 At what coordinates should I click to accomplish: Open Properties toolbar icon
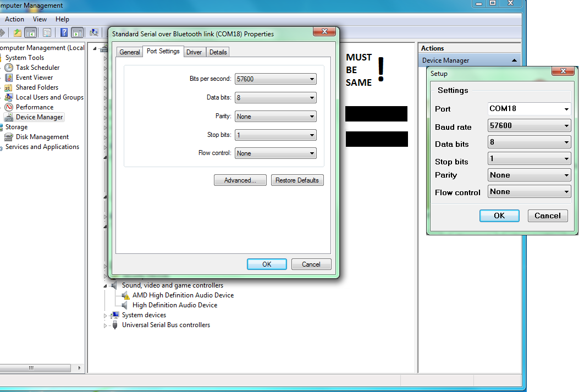click(47, 33)
